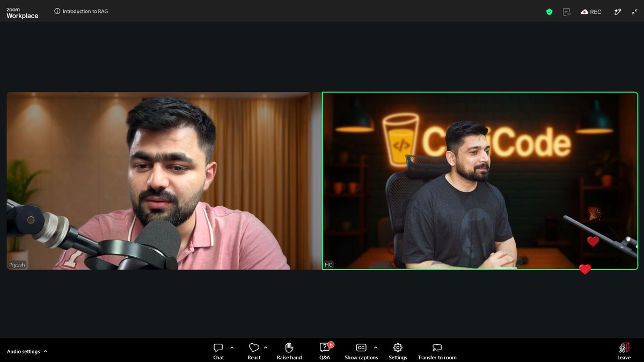Screen dimensions: 644x362
Task: Expand the Chat options caret
Action: 232,347
